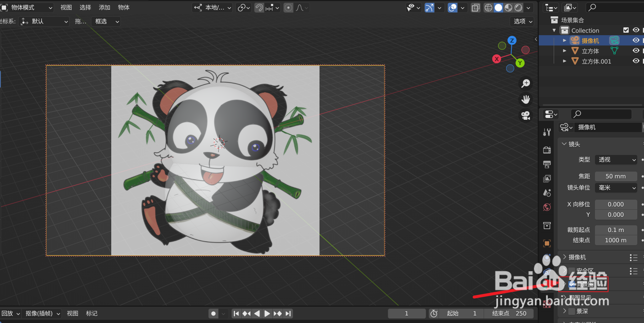The height and width of the screenshot is (323, 644).
Task: Click the 立方体 mesh data icon
Action: (x=614, y=51)
